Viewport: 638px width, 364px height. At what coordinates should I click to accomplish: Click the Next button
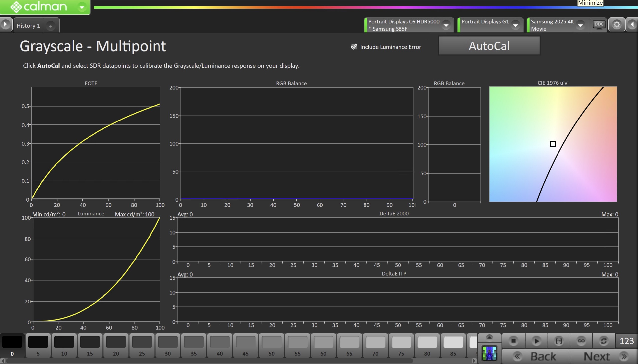(x=603, y=356)
